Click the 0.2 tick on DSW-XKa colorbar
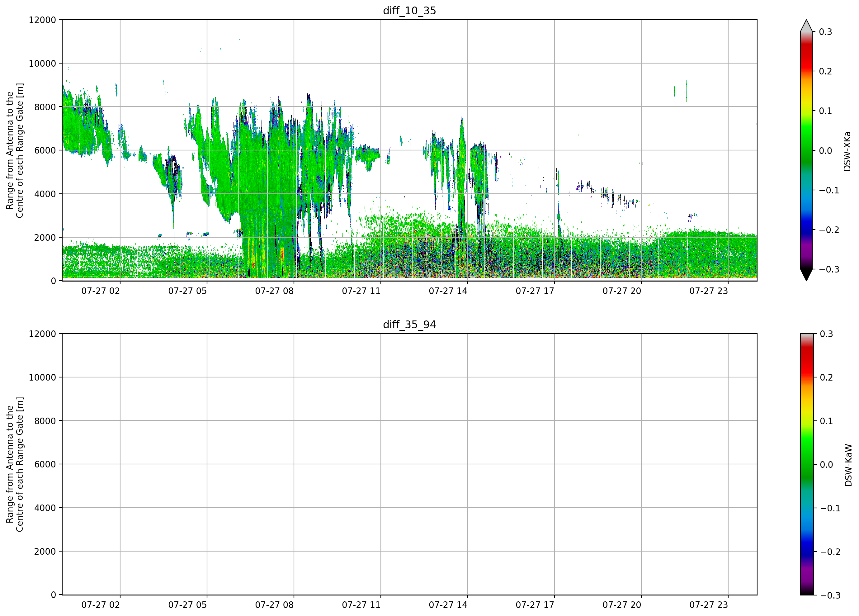The image size is (859, 616). coord(826,71)
